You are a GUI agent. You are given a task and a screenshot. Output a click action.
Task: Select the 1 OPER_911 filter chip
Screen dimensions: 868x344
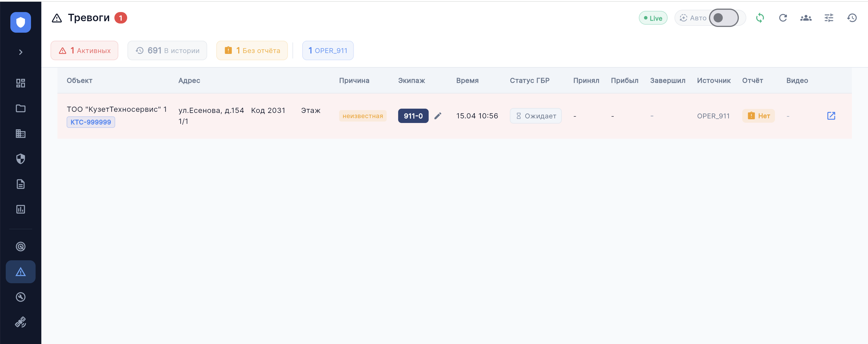coord(328,50)
